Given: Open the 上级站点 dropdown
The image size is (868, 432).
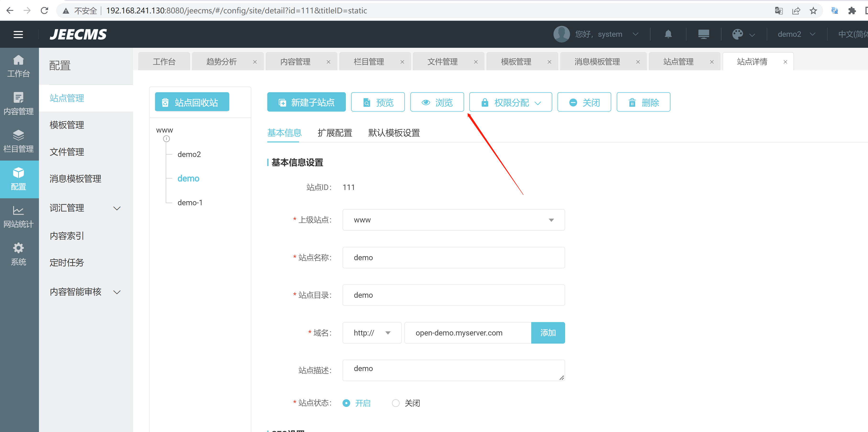Looking at the screenshot, I should click(x=453, y=220).
